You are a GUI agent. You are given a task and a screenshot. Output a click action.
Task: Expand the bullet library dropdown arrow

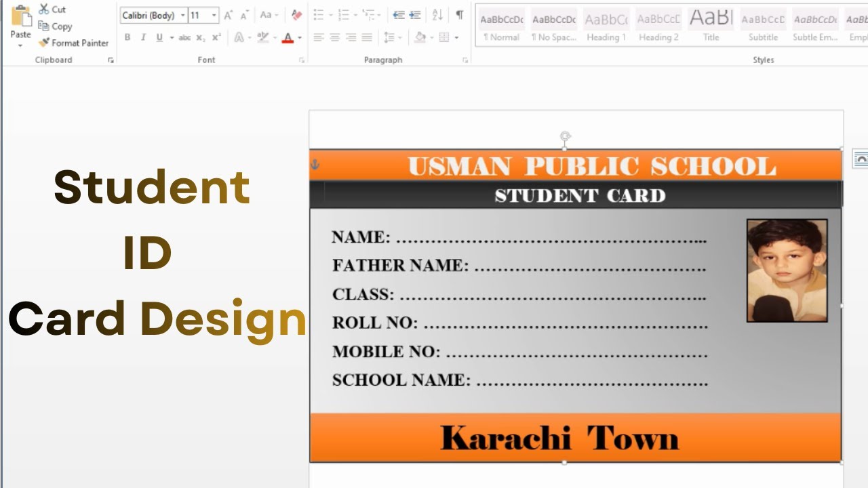click(330, 15)
